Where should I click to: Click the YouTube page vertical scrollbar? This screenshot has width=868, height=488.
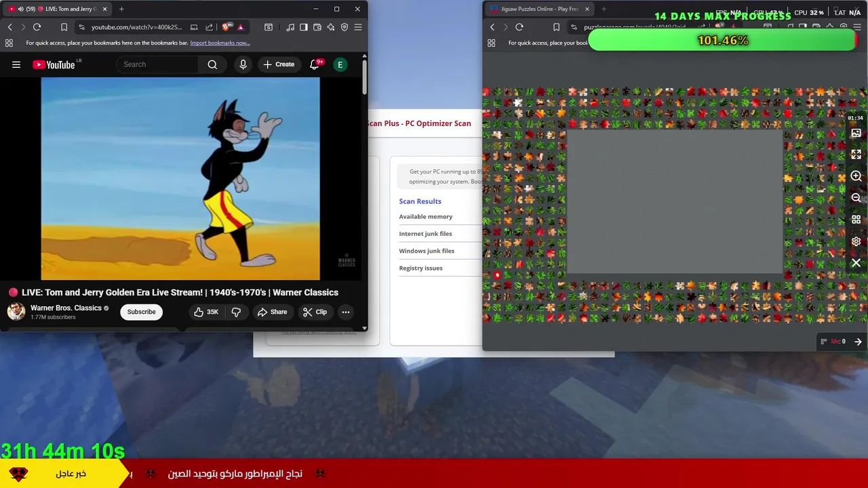[x=364, y=77]
